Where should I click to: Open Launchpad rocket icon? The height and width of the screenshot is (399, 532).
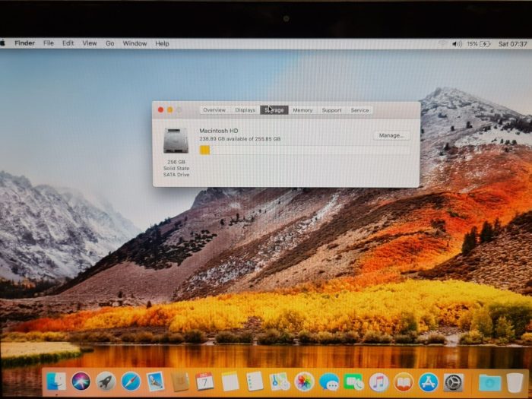point(106,382)
